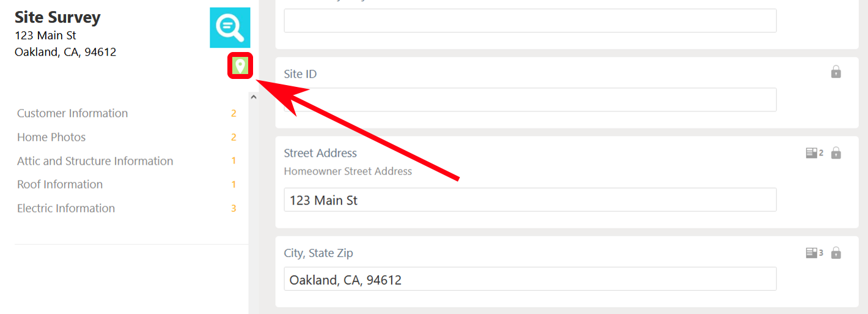Select Attic and Structure Information

pos(95,161)
